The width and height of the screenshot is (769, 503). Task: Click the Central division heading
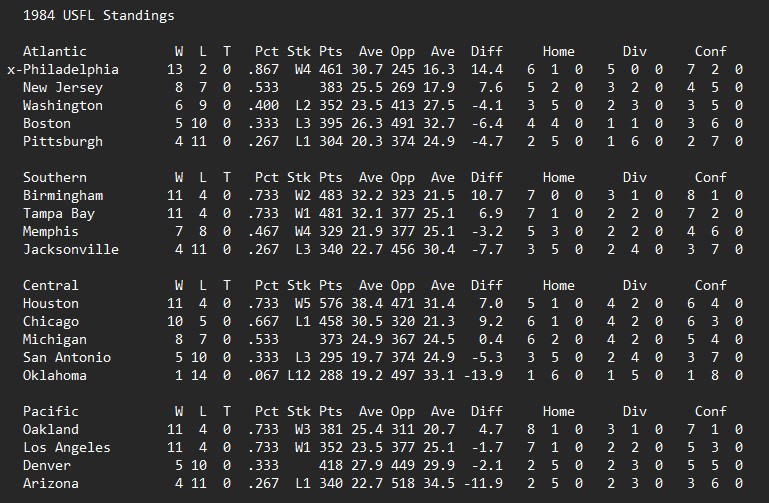click(x=50, y=285)
